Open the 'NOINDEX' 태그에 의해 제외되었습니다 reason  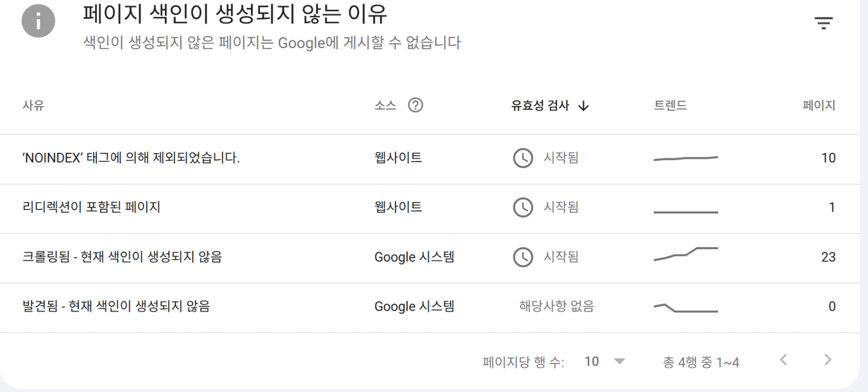(131, 158)
